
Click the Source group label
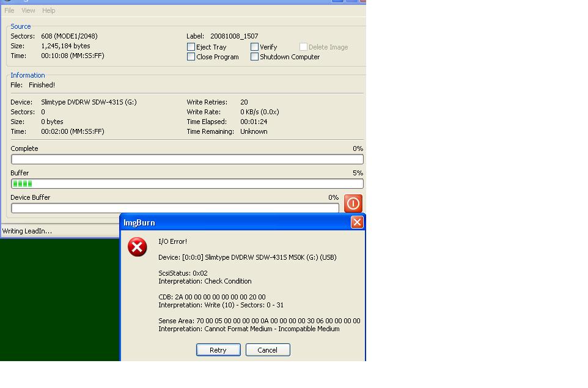21,26
